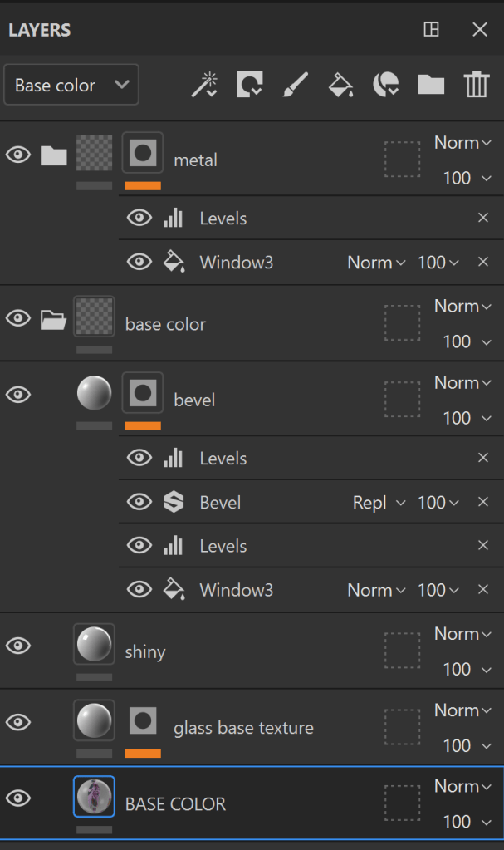504x850 pixels.
Task: Add a fill layer with bucket icon
Action: pos(340,85)
